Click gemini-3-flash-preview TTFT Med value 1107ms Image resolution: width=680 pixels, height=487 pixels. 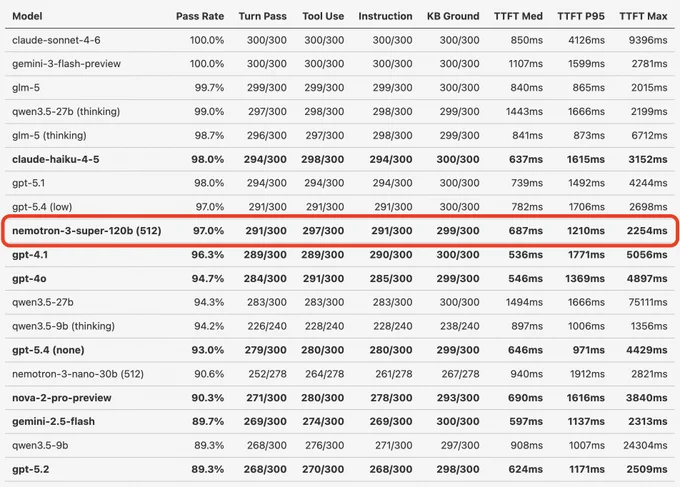click(525, 64)
